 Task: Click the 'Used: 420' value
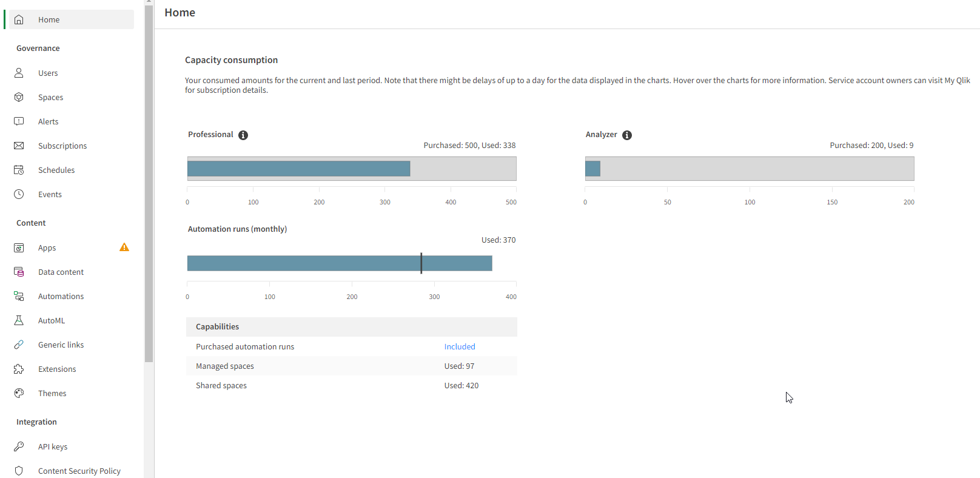pyautogui.click(x=461, y=385)
